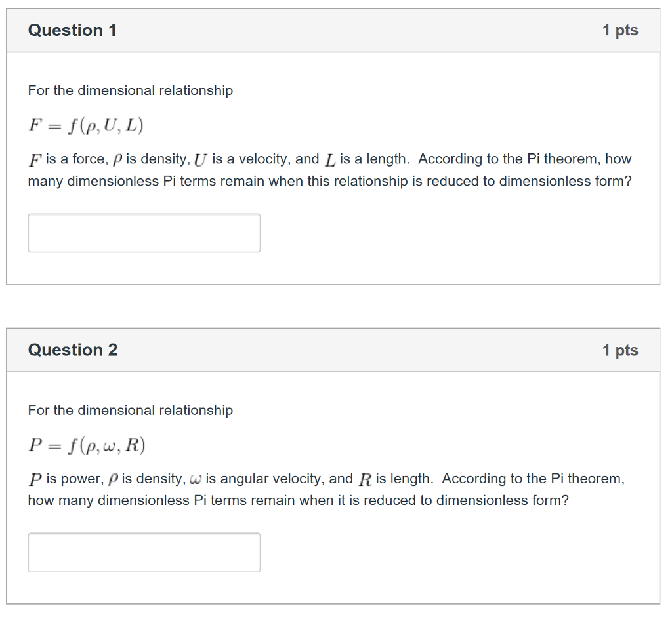Click inside the Question 2 answer box

144,552
